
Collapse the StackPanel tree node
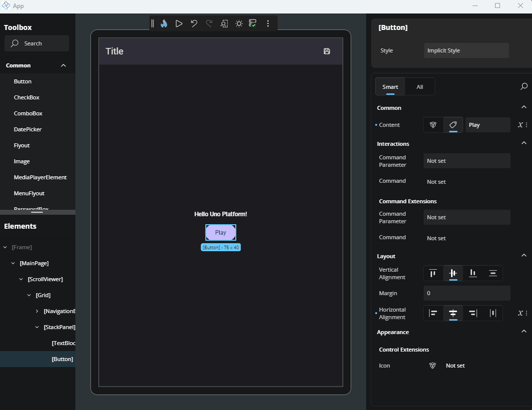[x=36, y=327]
